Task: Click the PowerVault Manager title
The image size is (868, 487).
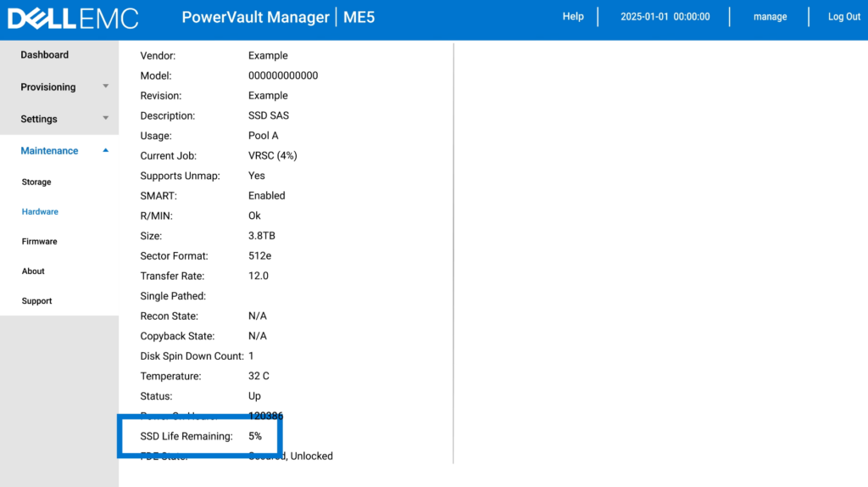Action: [x=254, y=18]
